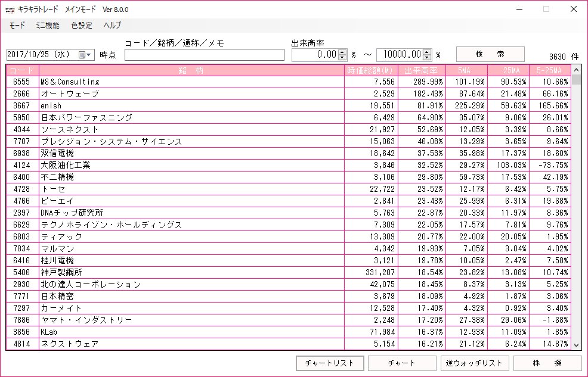Click the チャートリスト button
The image size is (588, 377).
[x=330, y=363]
